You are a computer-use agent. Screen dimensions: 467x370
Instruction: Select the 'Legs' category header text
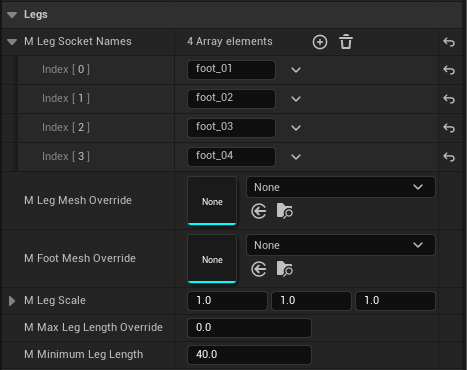pyautogui.click(x=36, y=15)
